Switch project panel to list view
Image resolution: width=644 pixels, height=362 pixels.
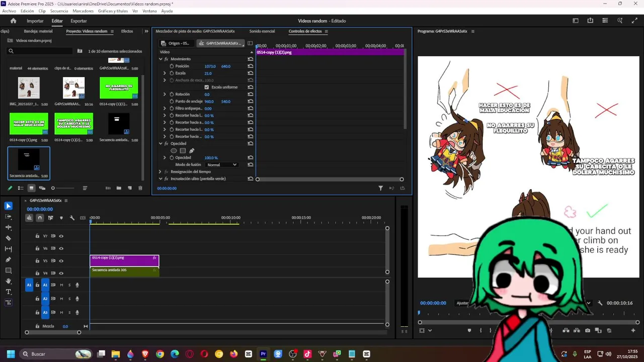pyautogui.click(x=21, y=188)
